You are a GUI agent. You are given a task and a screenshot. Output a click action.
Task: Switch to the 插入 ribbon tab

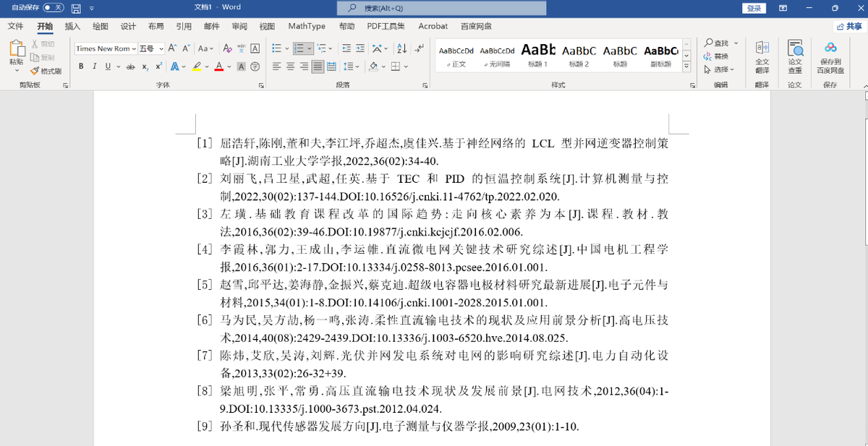(x=72, y=25)
